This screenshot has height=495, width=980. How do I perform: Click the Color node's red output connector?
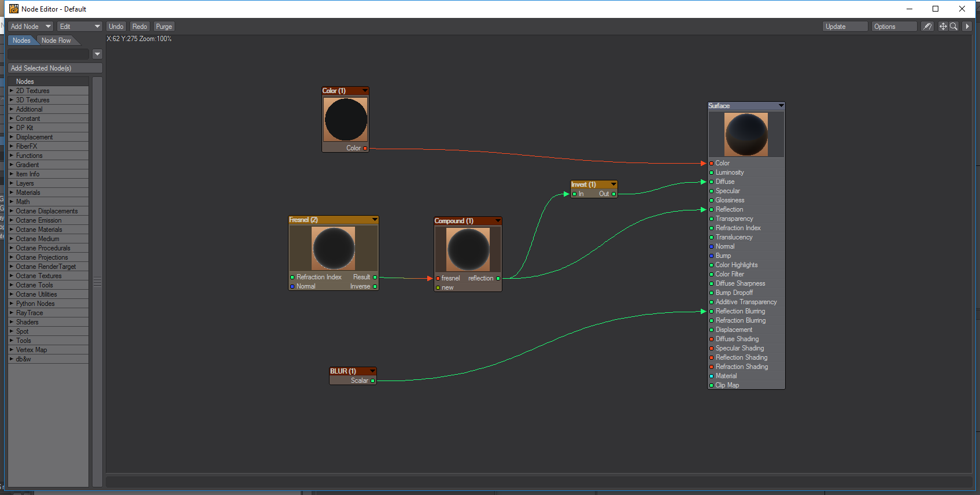click(x=365, y=149)
